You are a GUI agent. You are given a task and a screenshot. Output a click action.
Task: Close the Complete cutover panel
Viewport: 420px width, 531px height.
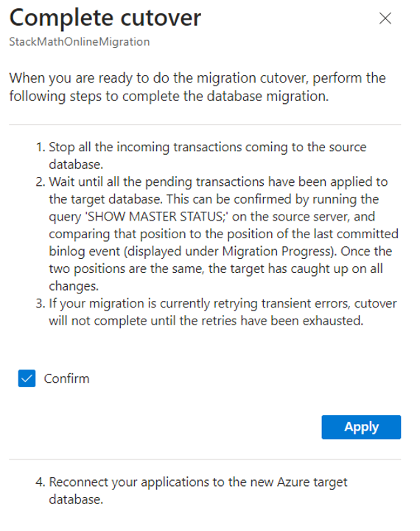click(x=385, y=18)
